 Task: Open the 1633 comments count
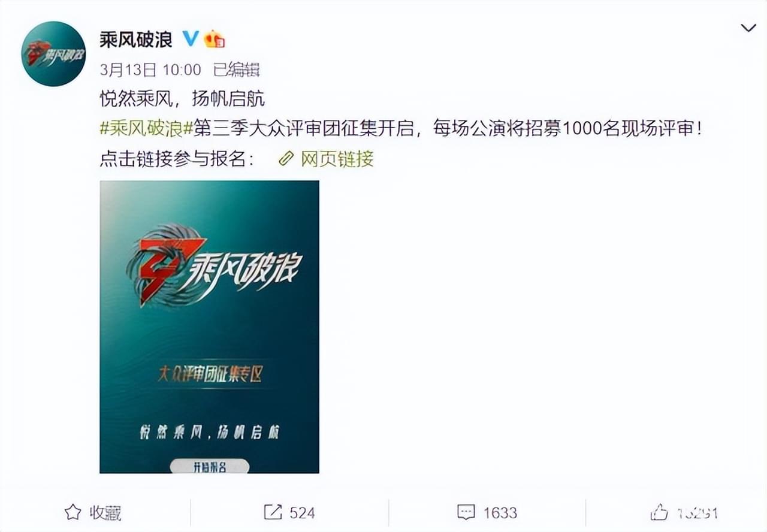[x=500, y=513]
